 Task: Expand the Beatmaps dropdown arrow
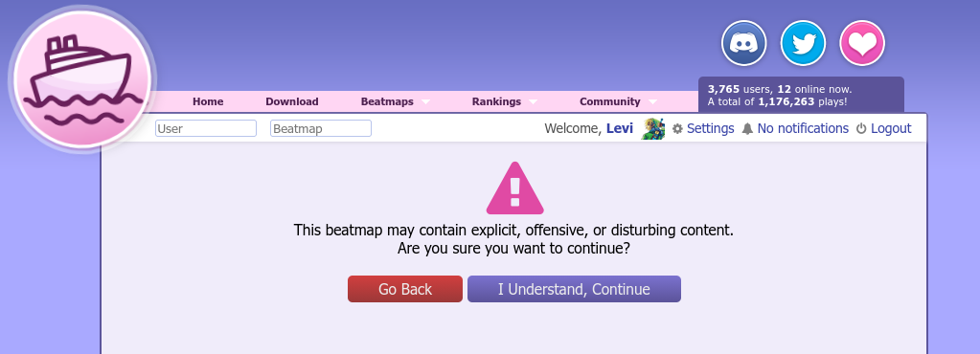tap(425, 101)
